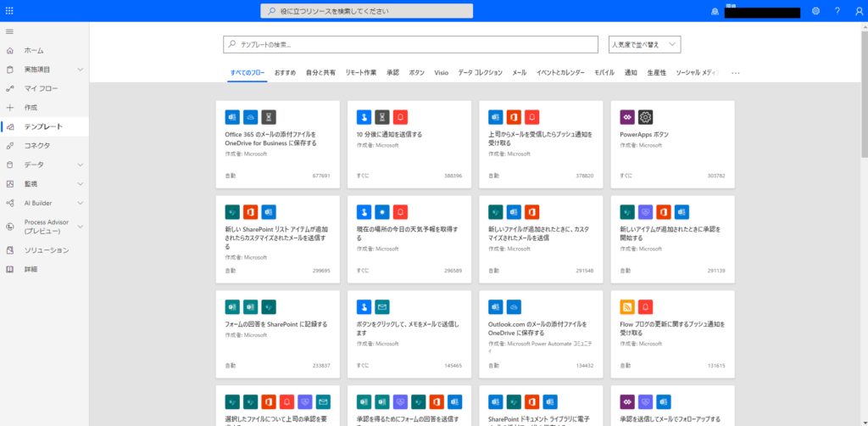Open the 承認 category tab

pyautogui.click(x=393, y=73)
